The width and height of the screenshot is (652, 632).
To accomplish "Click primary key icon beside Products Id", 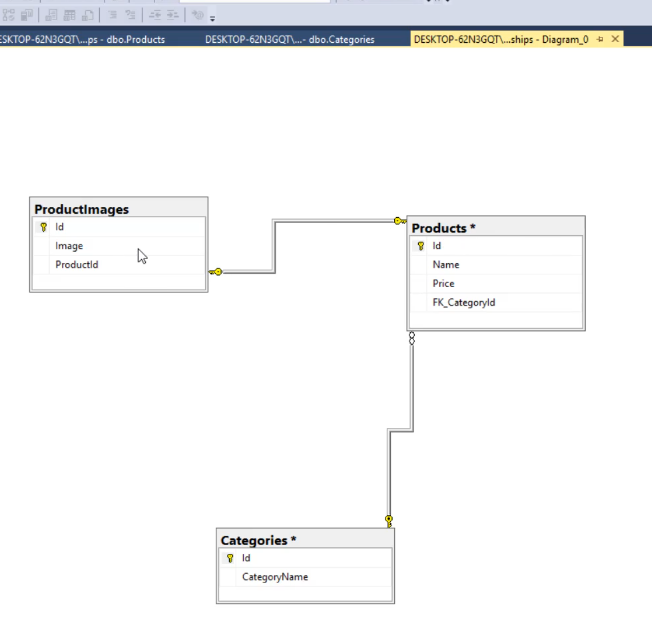I will tap(421, 246).
